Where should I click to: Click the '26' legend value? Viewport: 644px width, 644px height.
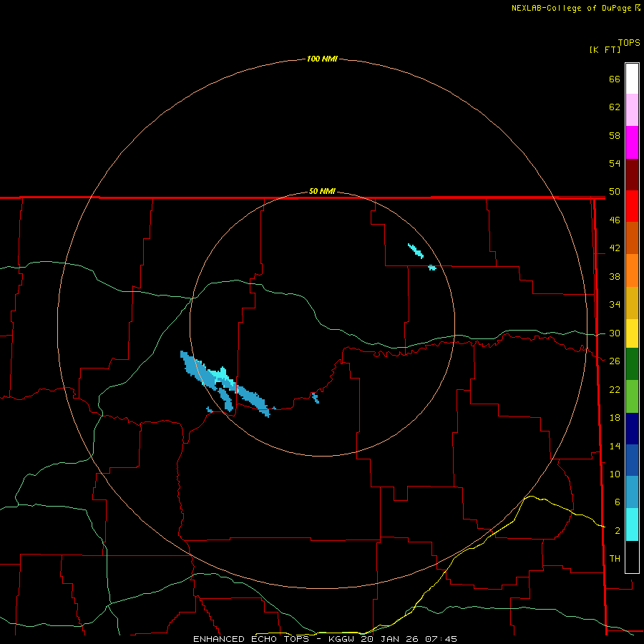coord(615,361)
